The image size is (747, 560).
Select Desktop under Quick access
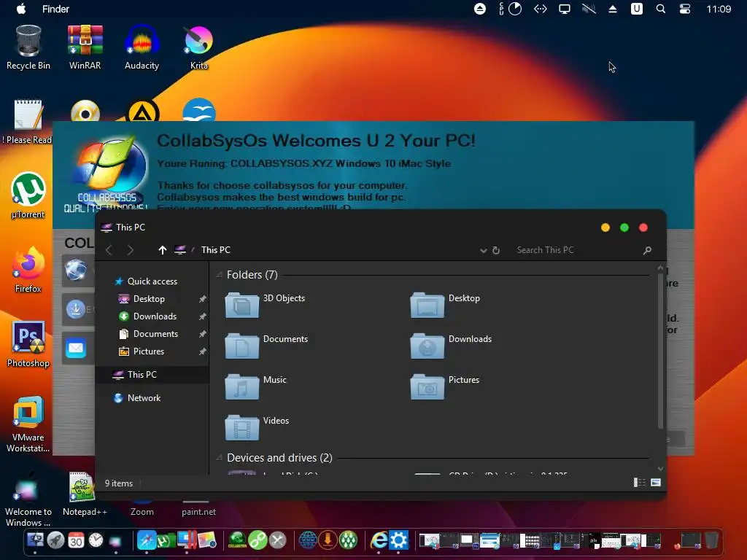pyautogui.click(x=149, y=299)
